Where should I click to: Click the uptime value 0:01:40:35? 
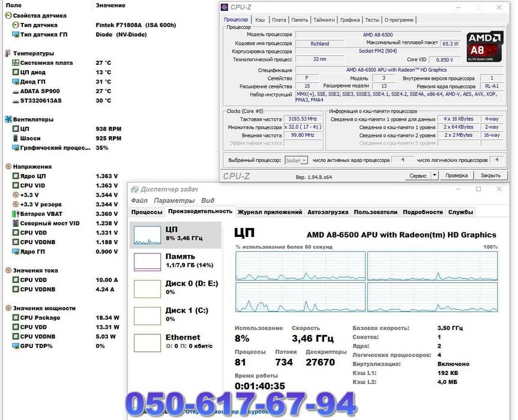click(260, 386)
